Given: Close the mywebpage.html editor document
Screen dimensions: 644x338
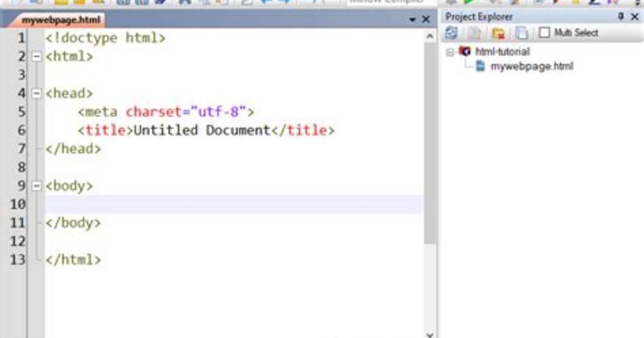Looking at the screenshot, I should click(x=426, y=19).
